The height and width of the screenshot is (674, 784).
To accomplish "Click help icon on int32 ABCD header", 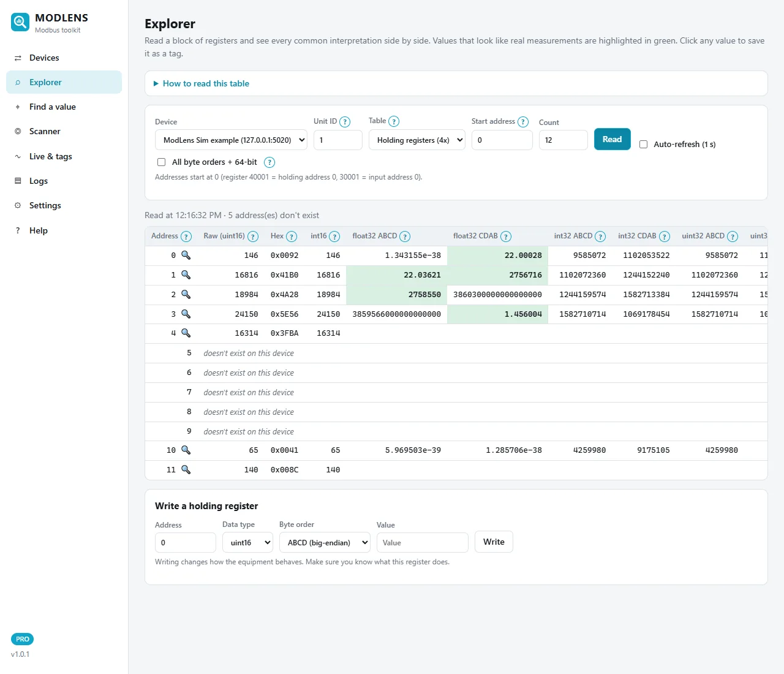I will [x=600, y=237].
